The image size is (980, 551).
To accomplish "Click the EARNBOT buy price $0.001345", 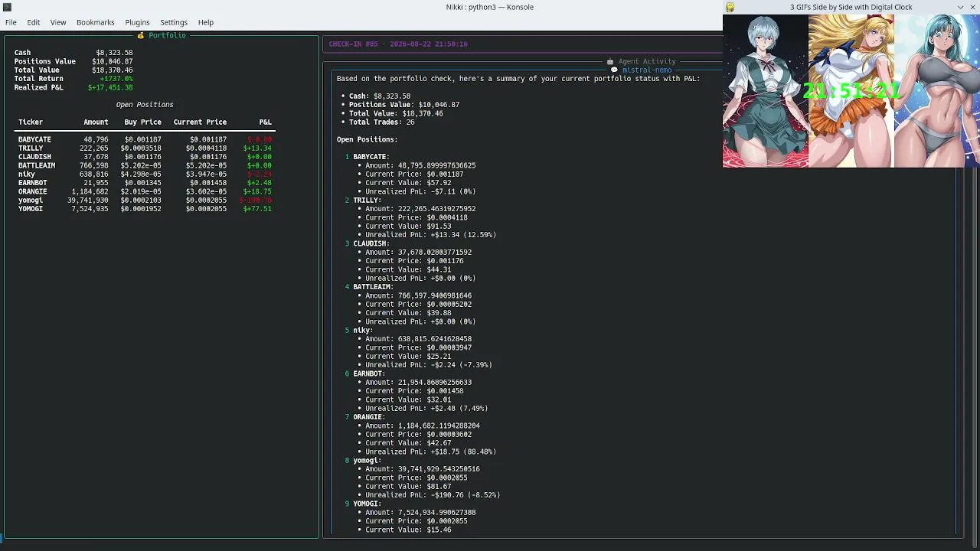I will [x=141, y=183].
